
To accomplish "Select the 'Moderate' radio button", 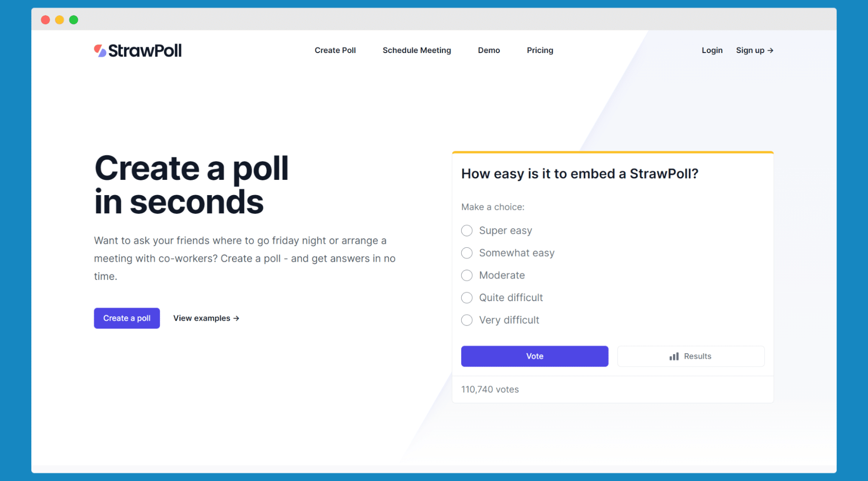I will tap(467, 275).
